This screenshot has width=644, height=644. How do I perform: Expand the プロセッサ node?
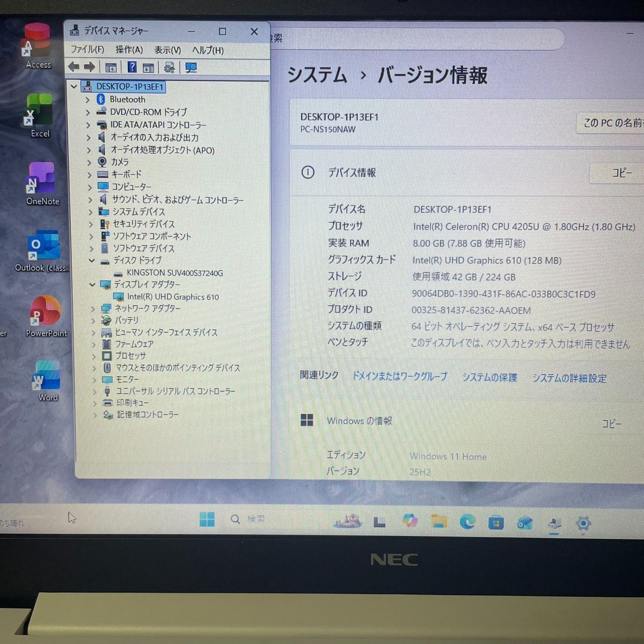(94, 356)
